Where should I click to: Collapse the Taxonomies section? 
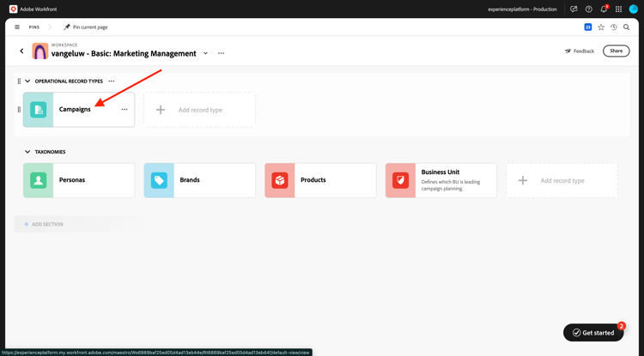coord(27,152)
